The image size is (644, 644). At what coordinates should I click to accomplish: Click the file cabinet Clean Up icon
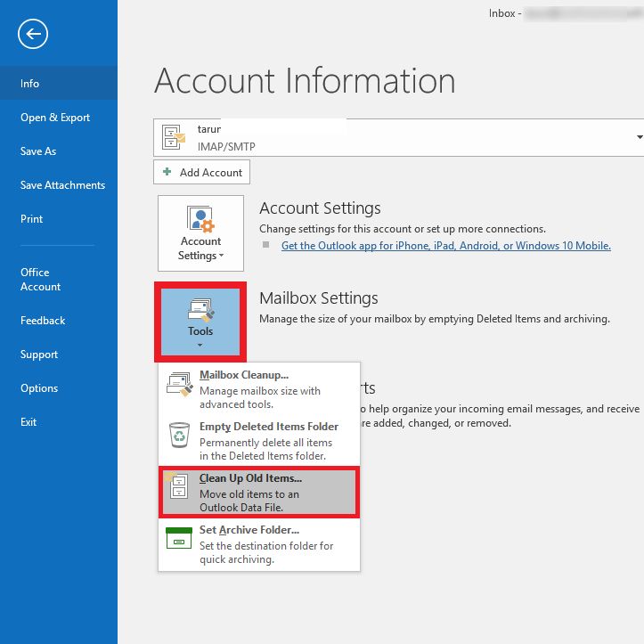click(x=177, y=485)
